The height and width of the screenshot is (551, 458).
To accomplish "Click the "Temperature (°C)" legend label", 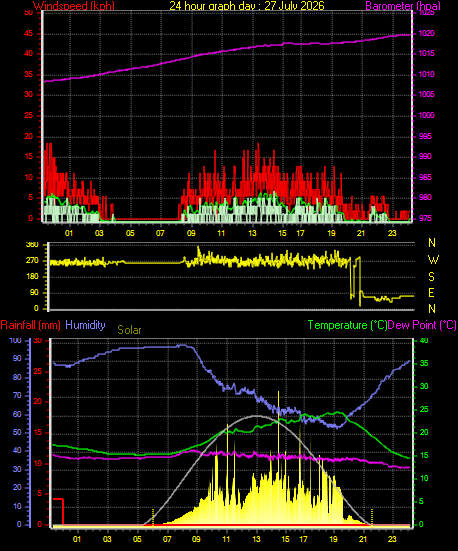I will (x=347, y=325).
